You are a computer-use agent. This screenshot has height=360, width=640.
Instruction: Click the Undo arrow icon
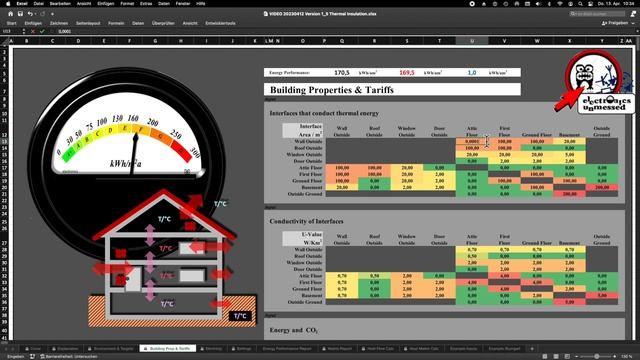pyautogui.click(x=30, y=14)
